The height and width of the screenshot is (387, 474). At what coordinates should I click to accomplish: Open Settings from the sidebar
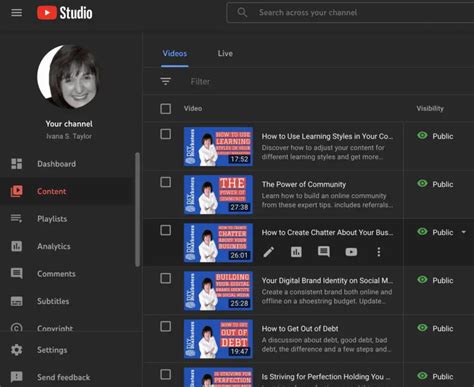(52, 350)
